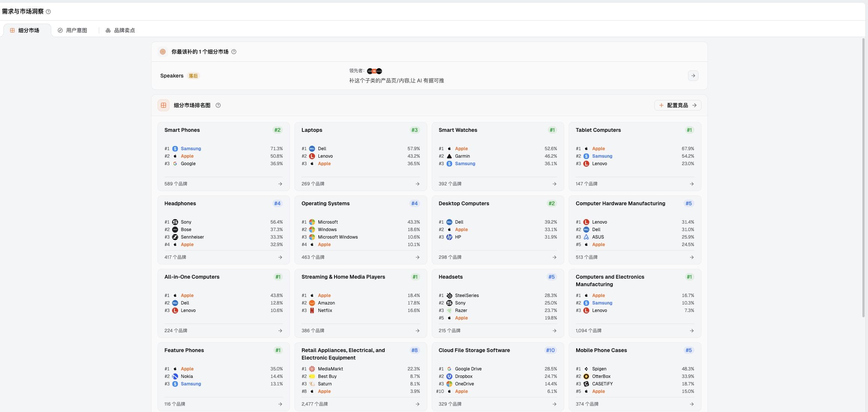This screenshot has height=412, width=868.
Task: Open Streaming & Home Media Players arrow
Action: [418, 331]
